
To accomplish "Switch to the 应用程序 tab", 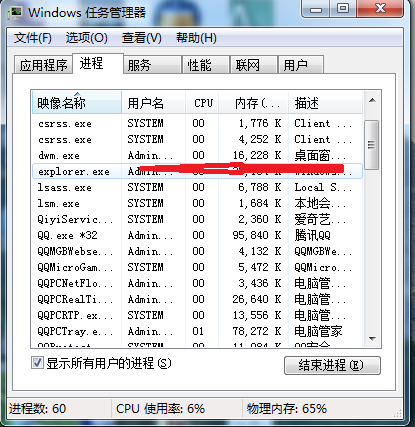I will tap(43, 65).
